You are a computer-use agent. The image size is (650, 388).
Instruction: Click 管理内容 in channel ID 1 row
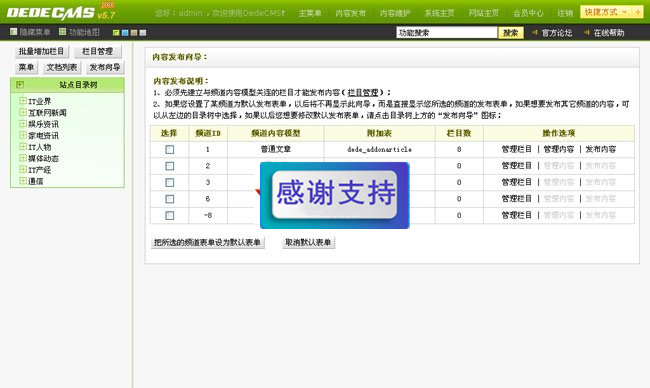(x=558, y=149)
